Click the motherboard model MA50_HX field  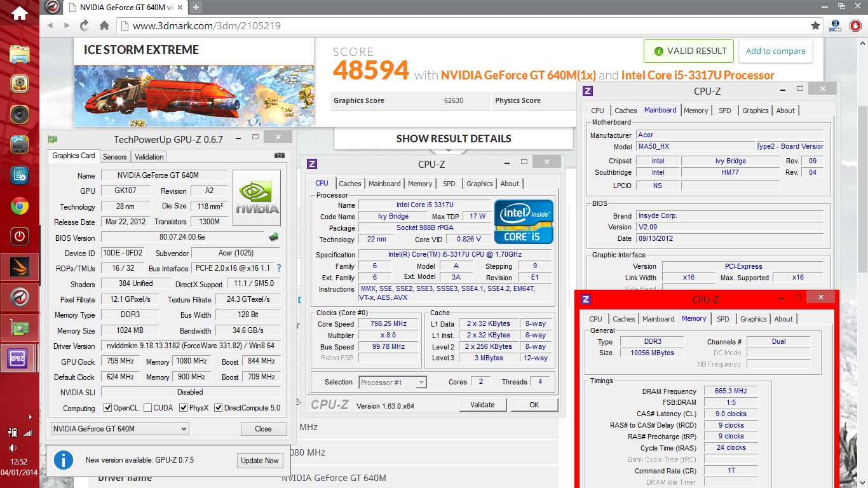pos(695,146)
